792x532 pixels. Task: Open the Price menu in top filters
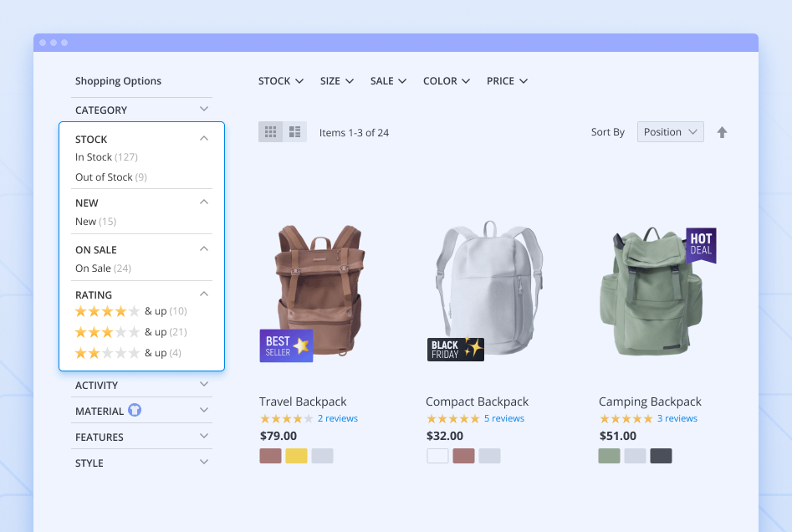pos(507,81)
